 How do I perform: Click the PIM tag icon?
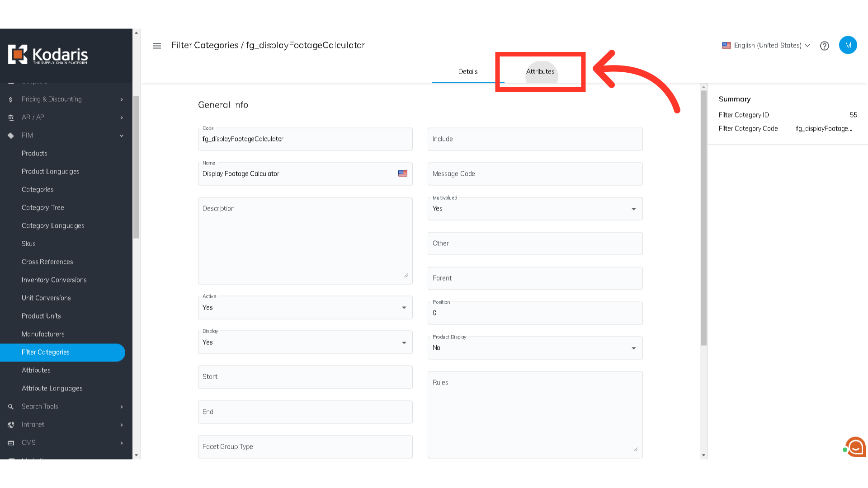[11, 136]
